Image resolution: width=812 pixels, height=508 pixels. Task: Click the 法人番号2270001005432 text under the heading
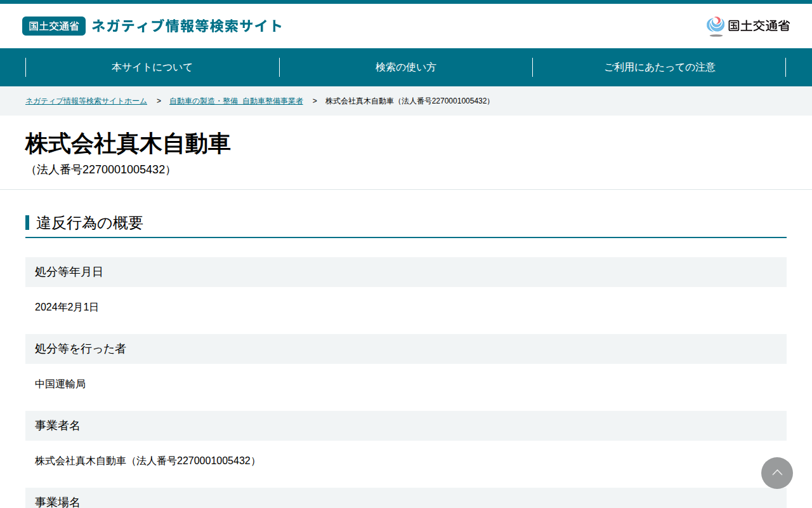[x=101, y=170]
